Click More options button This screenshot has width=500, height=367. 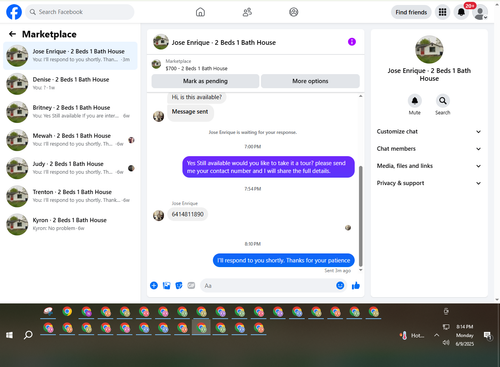(x=310, y=81)
